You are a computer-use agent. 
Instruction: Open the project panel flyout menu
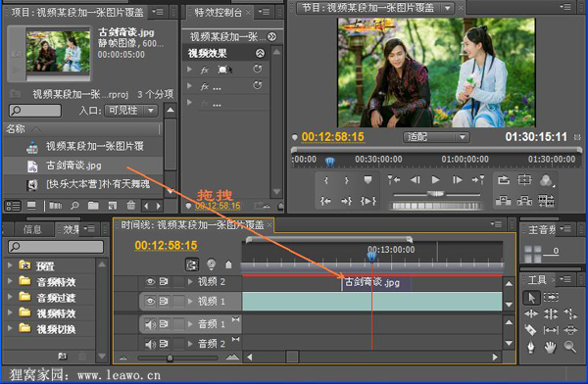tap(158, 13)
